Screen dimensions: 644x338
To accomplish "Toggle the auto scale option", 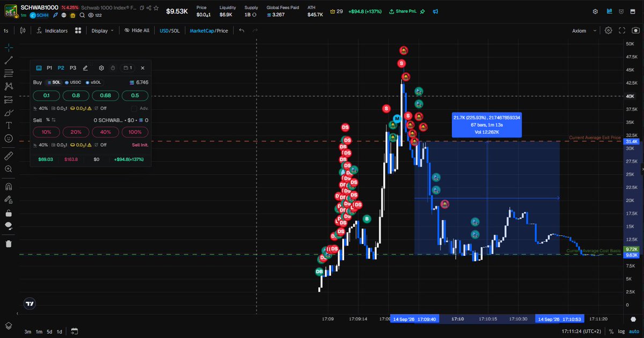I will 634,332.
